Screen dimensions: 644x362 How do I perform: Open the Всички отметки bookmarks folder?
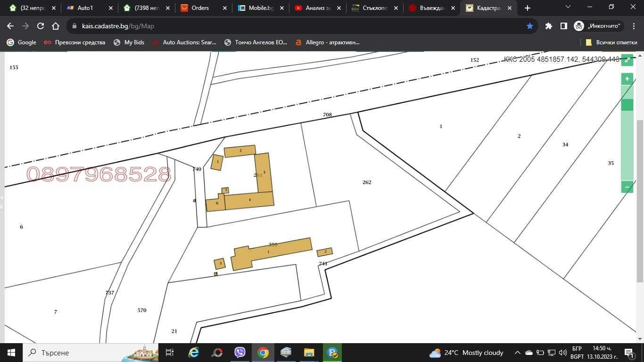(611, 42)
